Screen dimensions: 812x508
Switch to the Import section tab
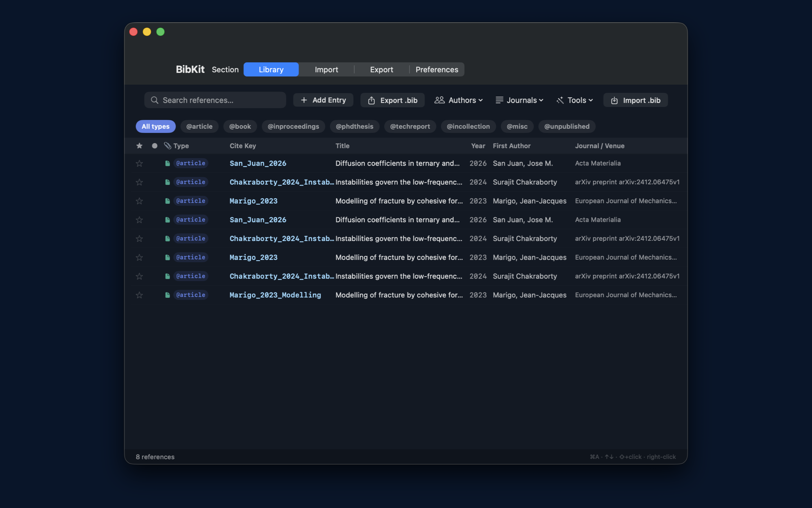click(326, 69)
